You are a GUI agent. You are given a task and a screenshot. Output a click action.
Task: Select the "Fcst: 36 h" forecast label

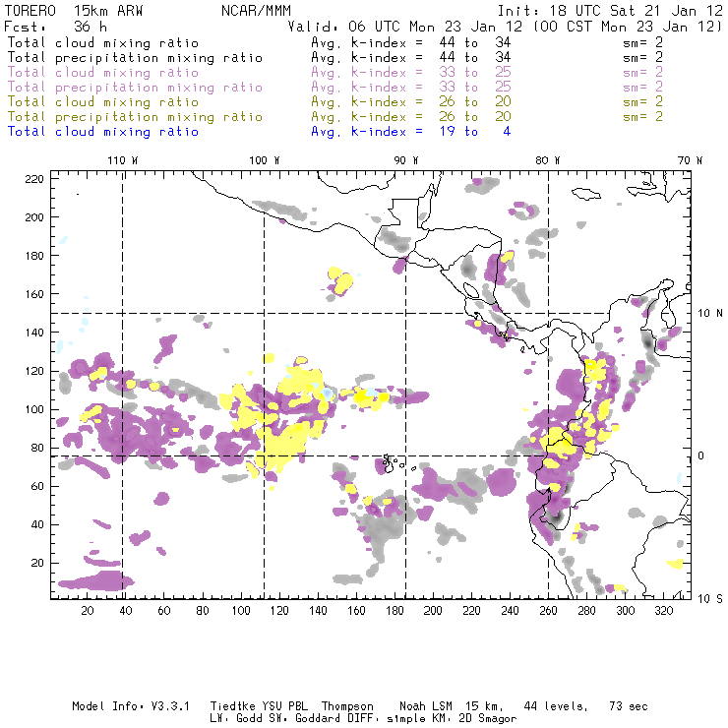pos(55,27)
